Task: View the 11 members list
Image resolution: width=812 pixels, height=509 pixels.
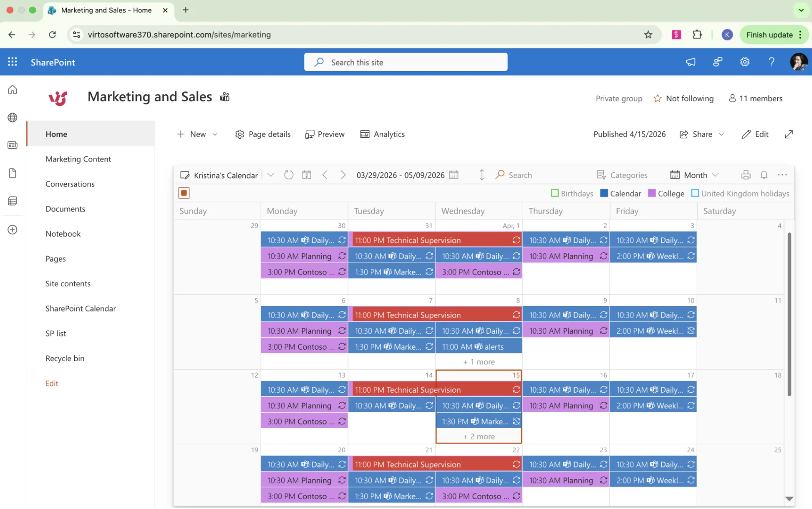Action: click(x=755, y=98)
